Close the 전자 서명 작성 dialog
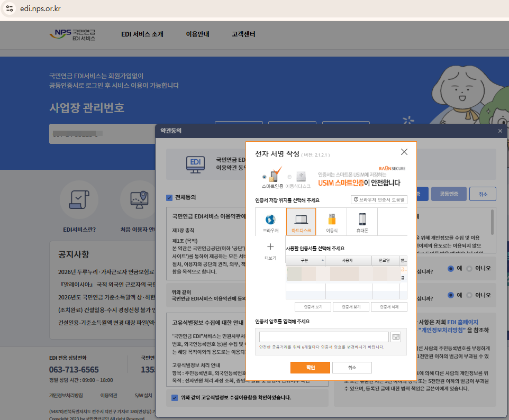Viewport: 509px width, 420px height. [404, 152]
